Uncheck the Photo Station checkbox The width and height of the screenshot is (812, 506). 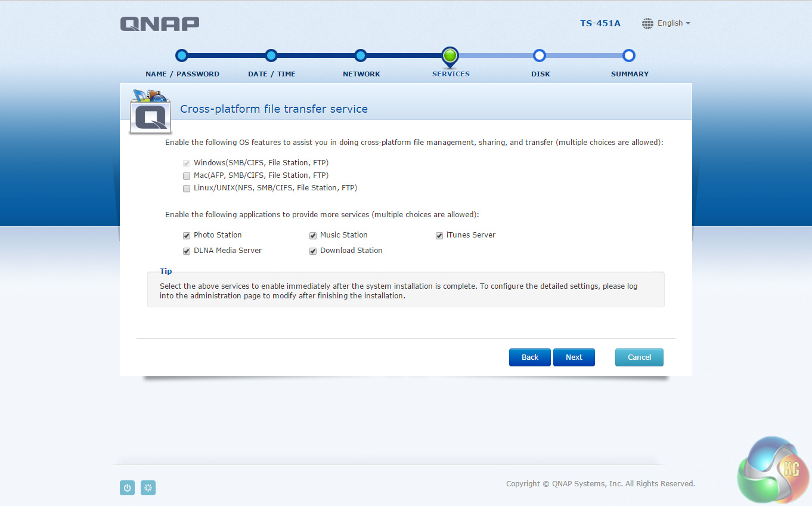coord(187,236)
